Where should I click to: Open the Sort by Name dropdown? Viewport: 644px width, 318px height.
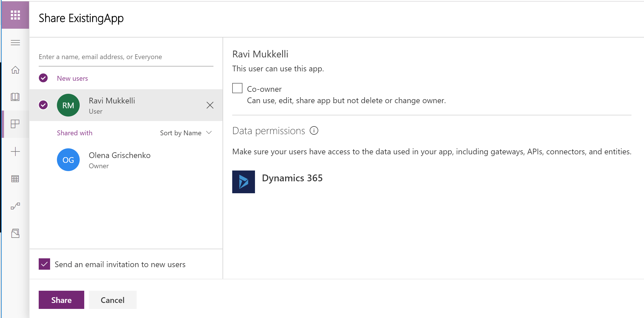click(x=186, y=133)
